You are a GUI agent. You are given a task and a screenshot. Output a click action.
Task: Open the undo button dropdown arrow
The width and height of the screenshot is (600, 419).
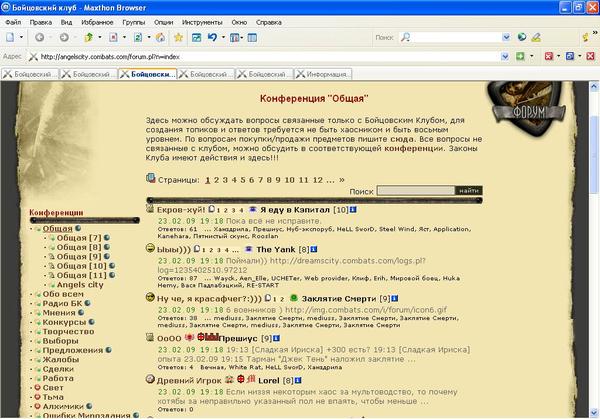(223, 37)
